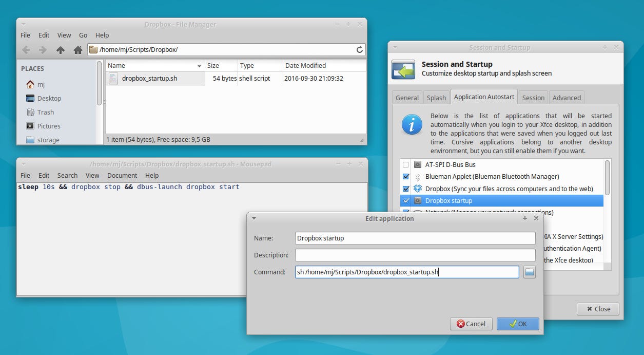Viewport: 644px width, 355px height.
Task: Open Help menu in Mousepad
Action: tap(152, 175)
